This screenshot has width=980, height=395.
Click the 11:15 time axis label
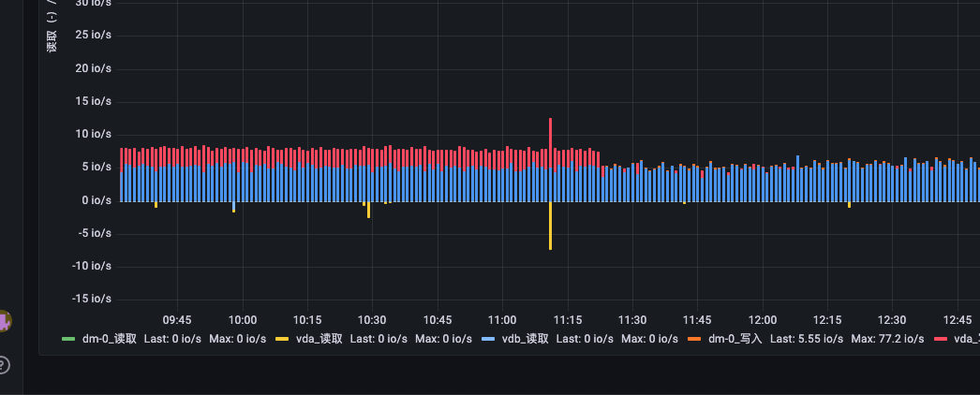point(568,320)
